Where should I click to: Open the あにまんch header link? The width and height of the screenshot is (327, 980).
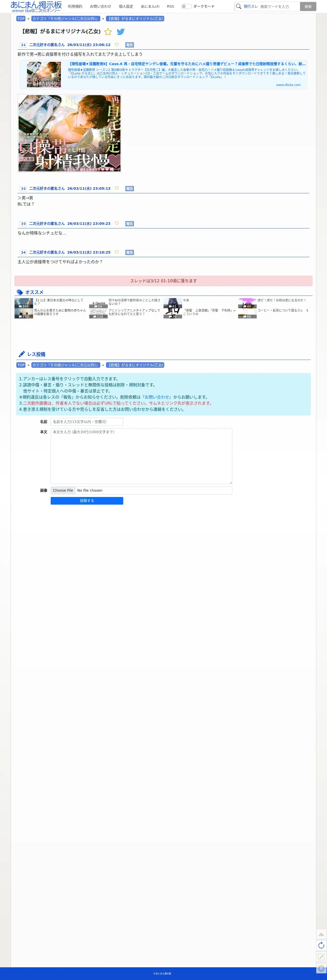coord(150,6)
